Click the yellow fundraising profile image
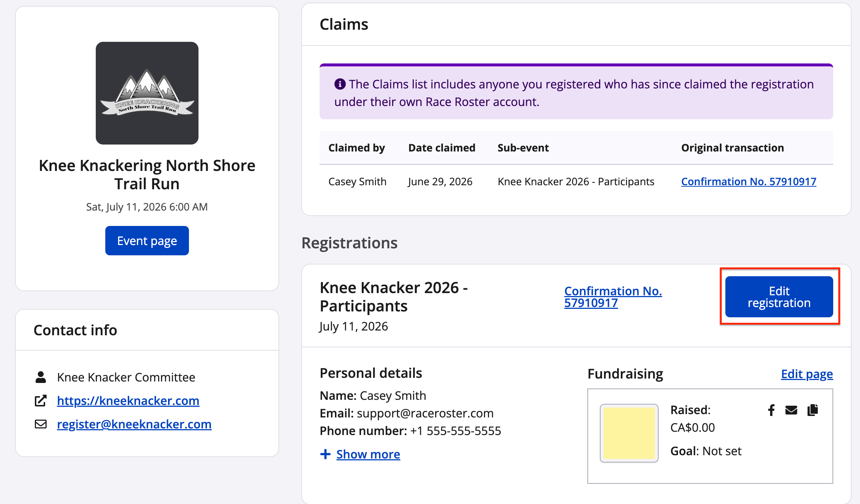Image resolution: width=860 pixels, height=504 pixels. [x=629, y=433]
